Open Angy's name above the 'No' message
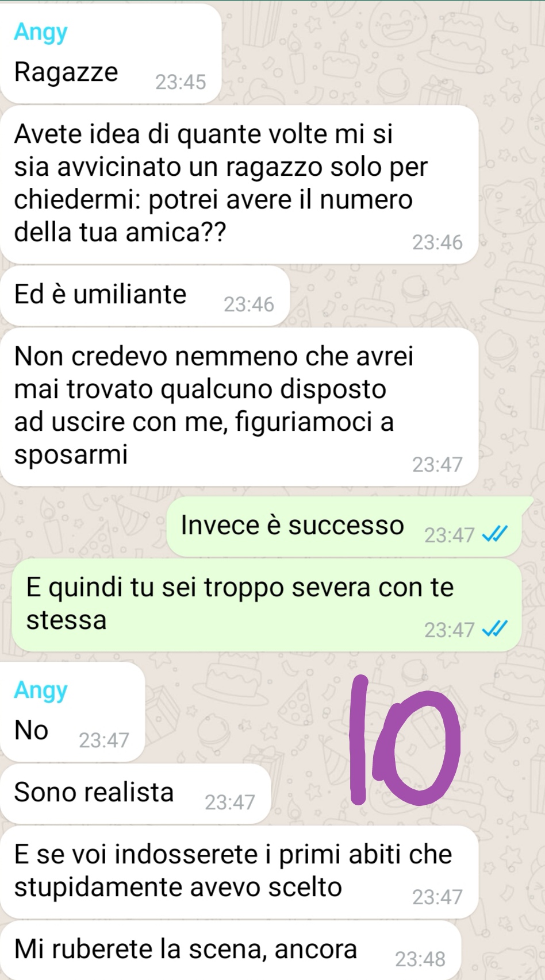Image resolution: width=545 pixels, height=980 pixels. tap(41, 690)
